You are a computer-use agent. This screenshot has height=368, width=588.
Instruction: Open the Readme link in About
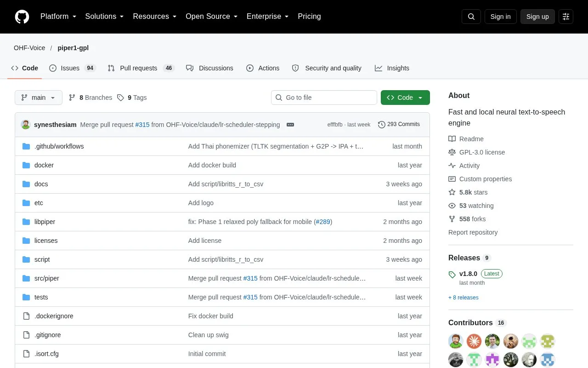pos(466,139)
